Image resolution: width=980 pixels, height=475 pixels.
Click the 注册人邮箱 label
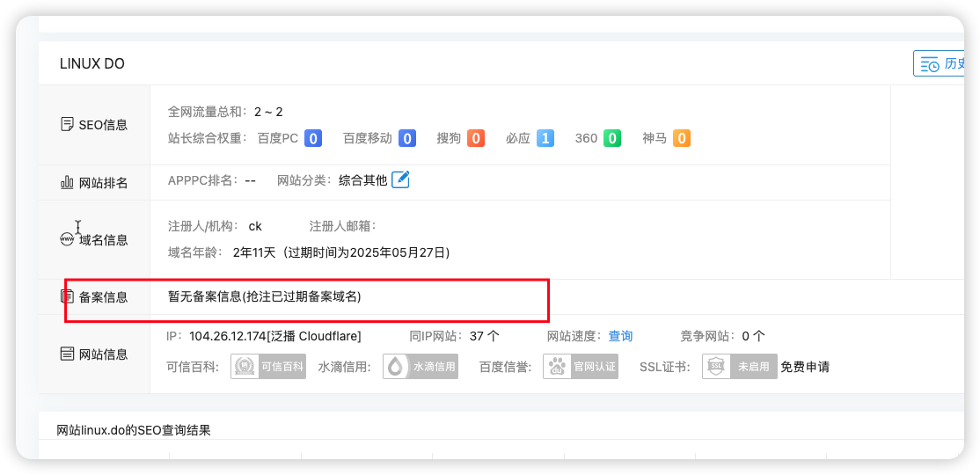click(342, 226)
